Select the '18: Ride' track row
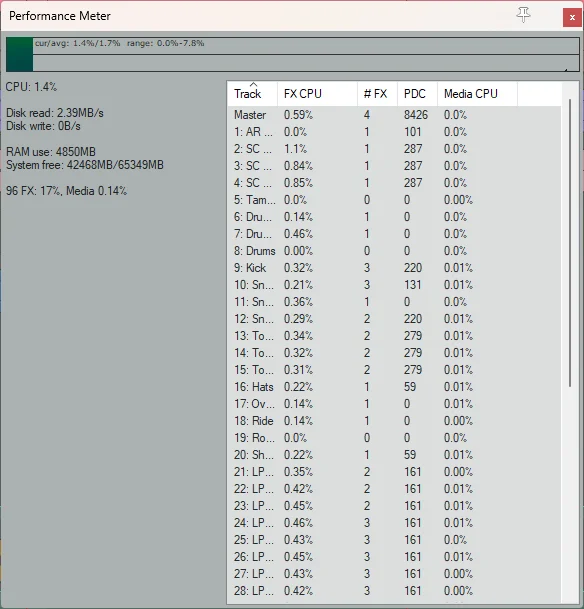 coord(394,421)
